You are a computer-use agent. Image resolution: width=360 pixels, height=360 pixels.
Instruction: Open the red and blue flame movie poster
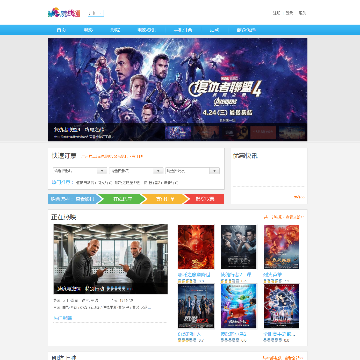pyautogui.click(x=281, y=247)
